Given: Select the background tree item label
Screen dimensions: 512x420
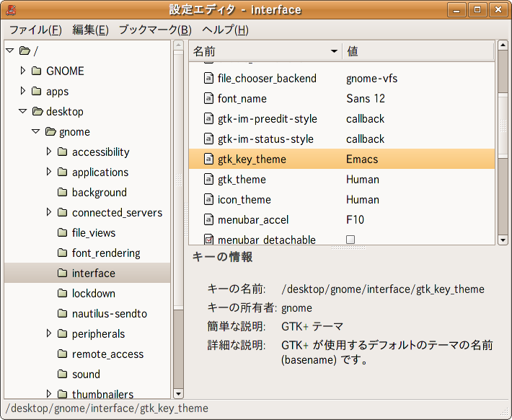Looking at the screenshot, I should [x=100, y=192].
